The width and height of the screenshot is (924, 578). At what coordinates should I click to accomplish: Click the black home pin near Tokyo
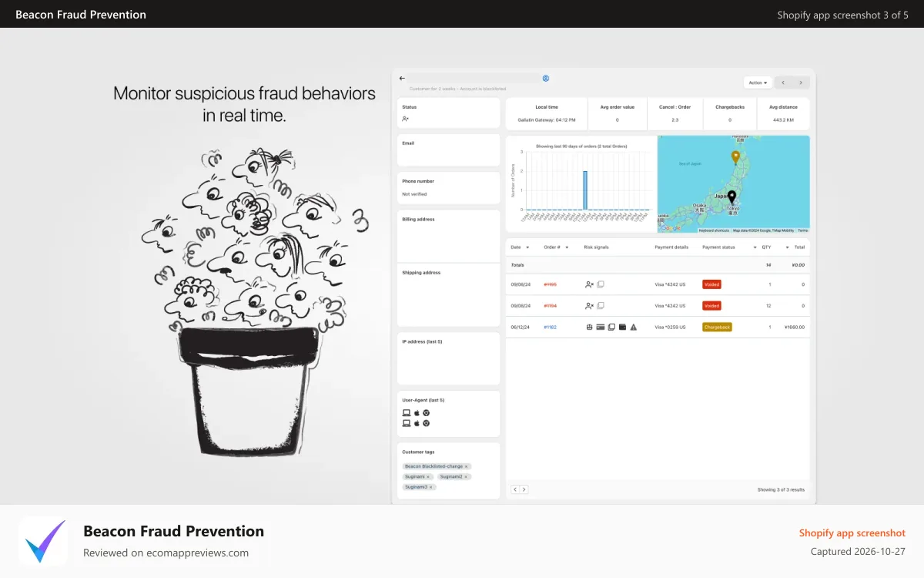click(731, 197)
